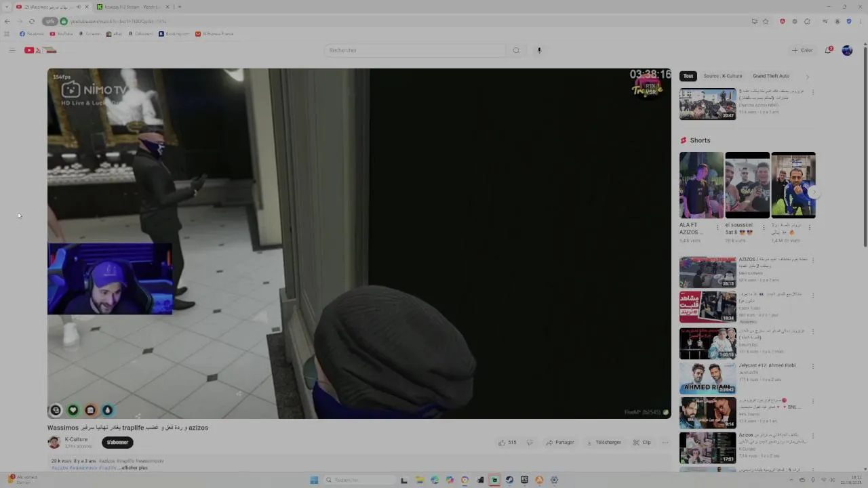Screen dimensions: 868x488
Task: Open more actions ellipsis under video
Action: click(x=665, y=443)
